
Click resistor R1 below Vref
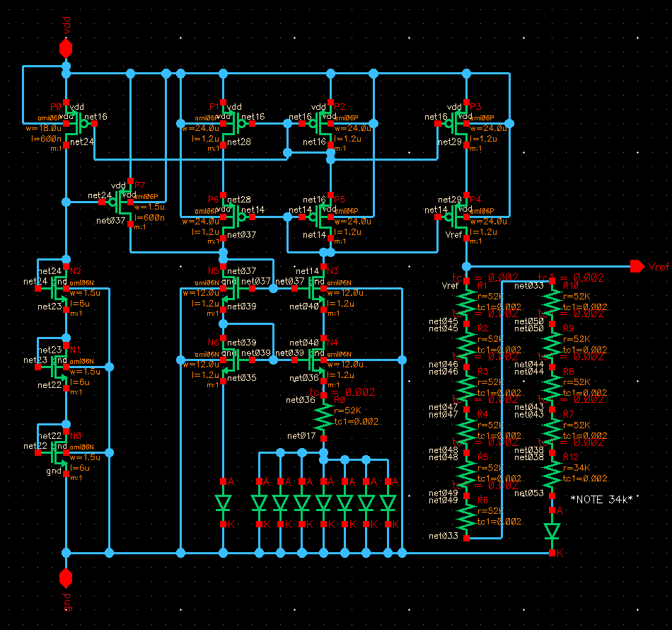click(466, 301)
